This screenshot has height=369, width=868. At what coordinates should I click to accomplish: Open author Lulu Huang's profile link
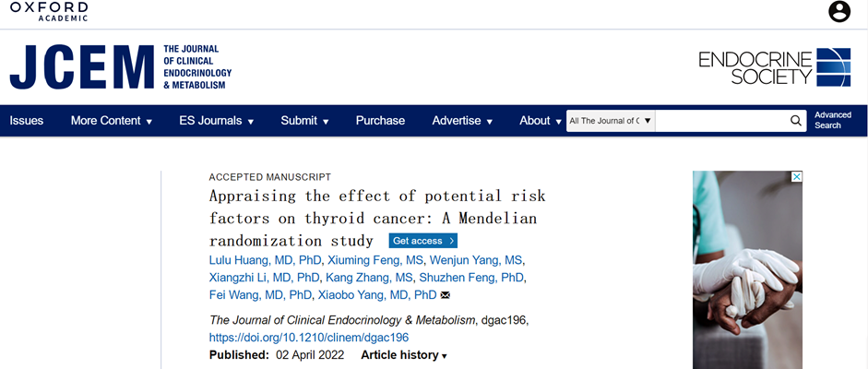[265, 260]
